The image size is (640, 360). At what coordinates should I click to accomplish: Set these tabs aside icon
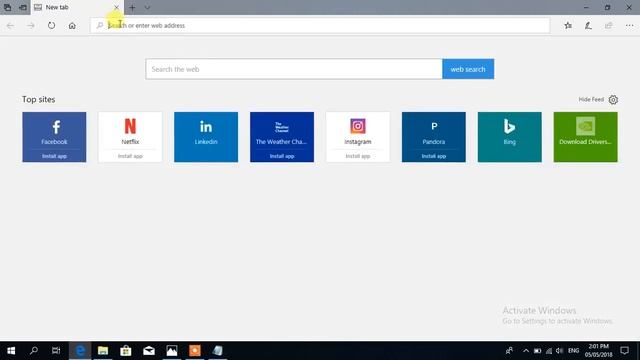(23, 7)
